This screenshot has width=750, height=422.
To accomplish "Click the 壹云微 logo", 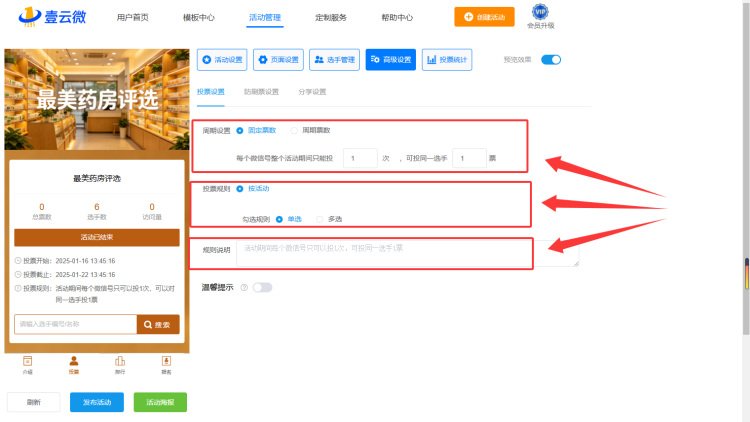I will (53, 16).
